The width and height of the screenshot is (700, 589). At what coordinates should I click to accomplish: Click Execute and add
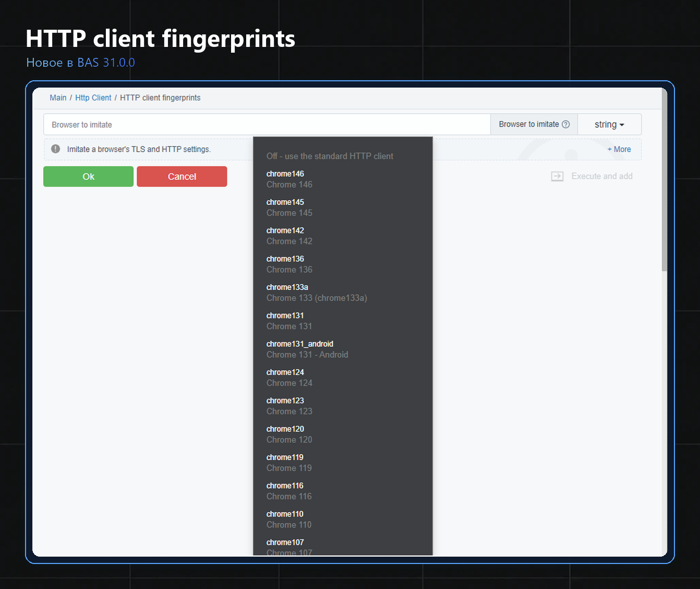602,176
